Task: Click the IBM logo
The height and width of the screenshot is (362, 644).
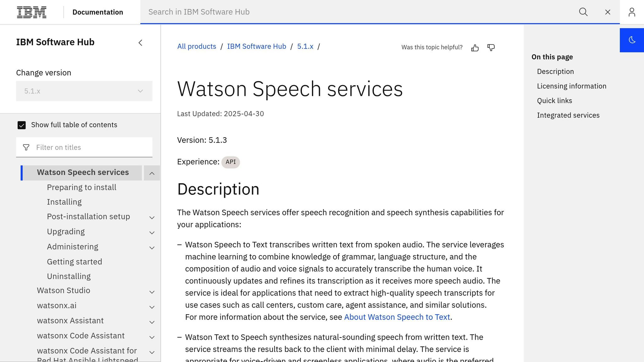Action: point(31,12)
